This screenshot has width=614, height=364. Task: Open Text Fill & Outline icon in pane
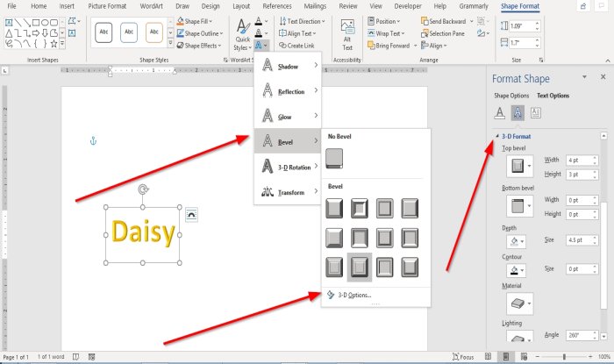tap(500, 113)
